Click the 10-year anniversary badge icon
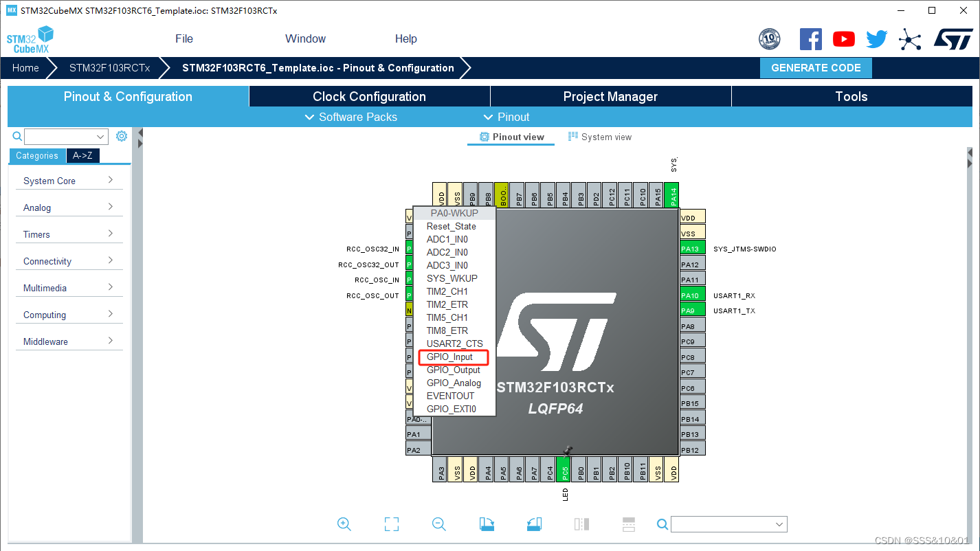Image resolution: width=980 pixels, height=551 pixels. [769, 39]
